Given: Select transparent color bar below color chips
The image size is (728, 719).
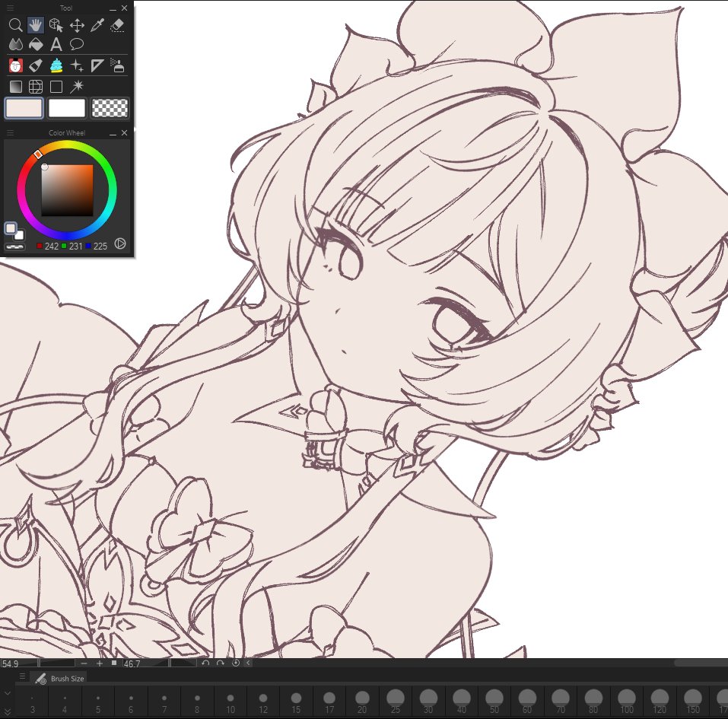Looking at the screenshot, I should (x=14, y=247).
